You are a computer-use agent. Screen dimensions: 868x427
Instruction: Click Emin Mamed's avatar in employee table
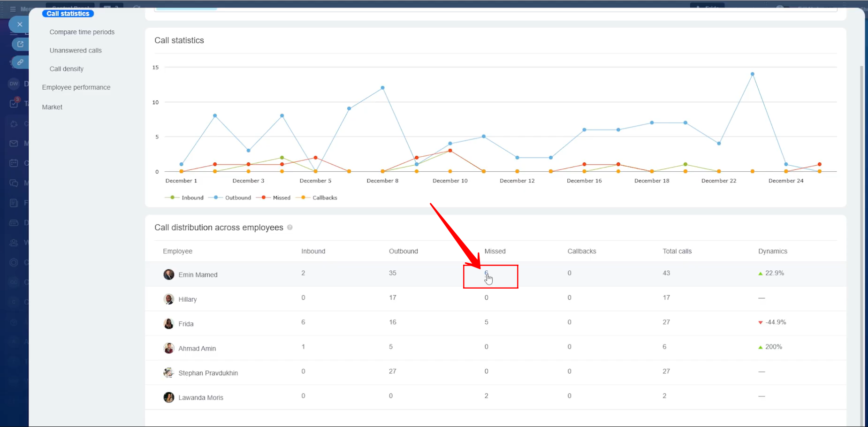coord(169,274)
